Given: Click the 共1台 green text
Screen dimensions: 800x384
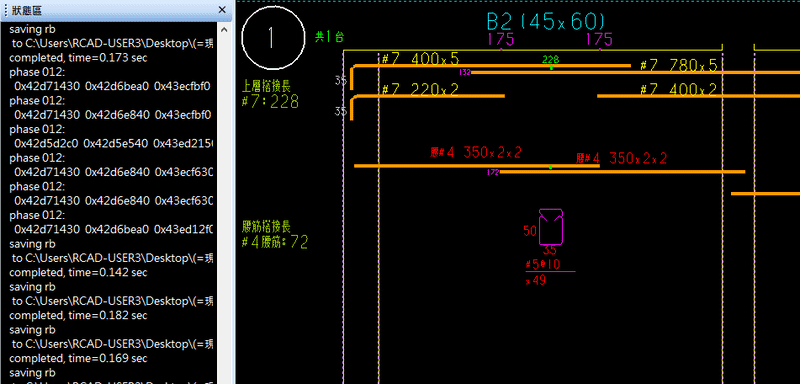Looking at the screenshot, I should 329,37.
